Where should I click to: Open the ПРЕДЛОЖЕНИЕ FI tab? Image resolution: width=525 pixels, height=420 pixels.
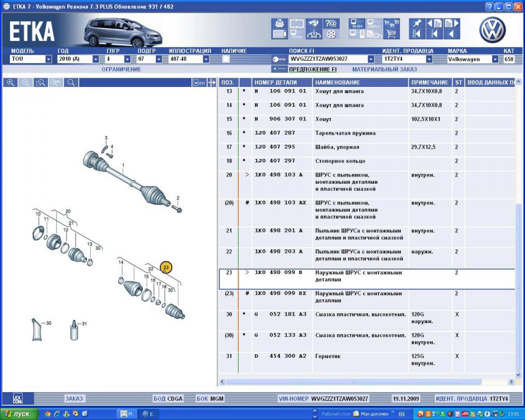[x=313, y=69]
